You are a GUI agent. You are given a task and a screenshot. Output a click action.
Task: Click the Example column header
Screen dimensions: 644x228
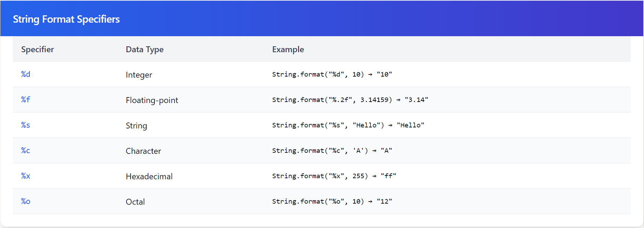click(288, 49)
